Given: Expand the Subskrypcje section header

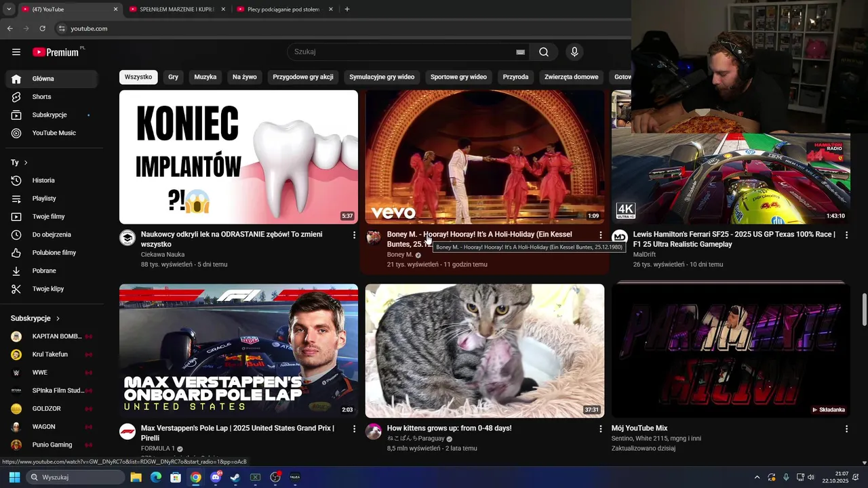Looking at the screenshot, I should point(36,319).
